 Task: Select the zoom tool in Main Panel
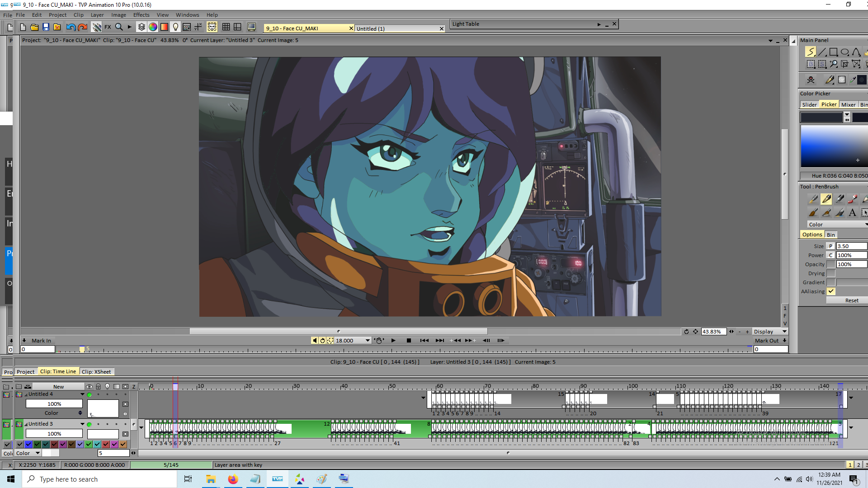tap(834, 64)
